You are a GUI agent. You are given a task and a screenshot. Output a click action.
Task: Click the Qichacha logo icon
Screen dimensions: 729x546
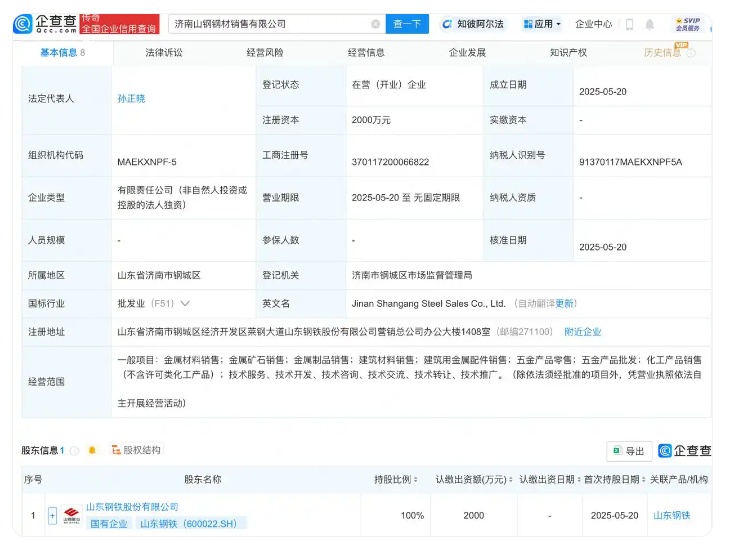click(22, 24)
